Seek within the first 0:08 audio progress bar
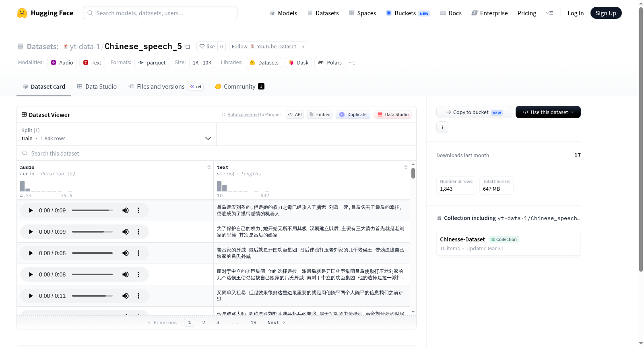This screenshot has width=644, height=347. pos(92,253)
